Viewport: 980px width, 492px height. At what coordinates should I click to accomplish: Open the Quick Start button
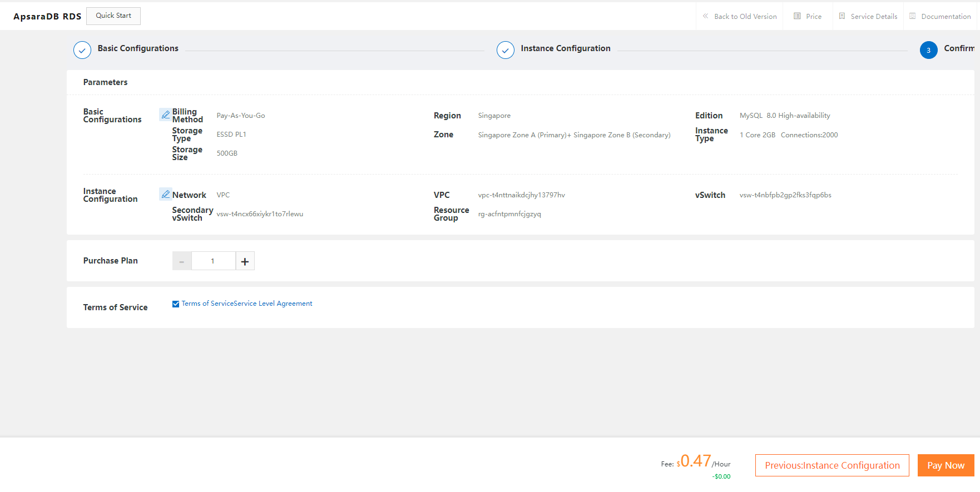(x=113, y=16)
